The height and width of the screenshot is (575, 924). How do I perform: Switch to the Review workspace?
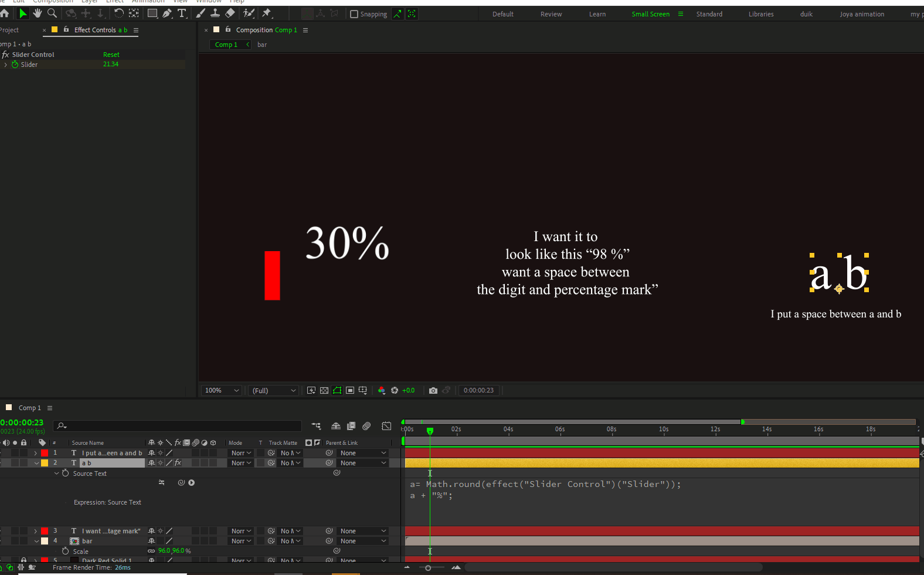click(551, 14)
